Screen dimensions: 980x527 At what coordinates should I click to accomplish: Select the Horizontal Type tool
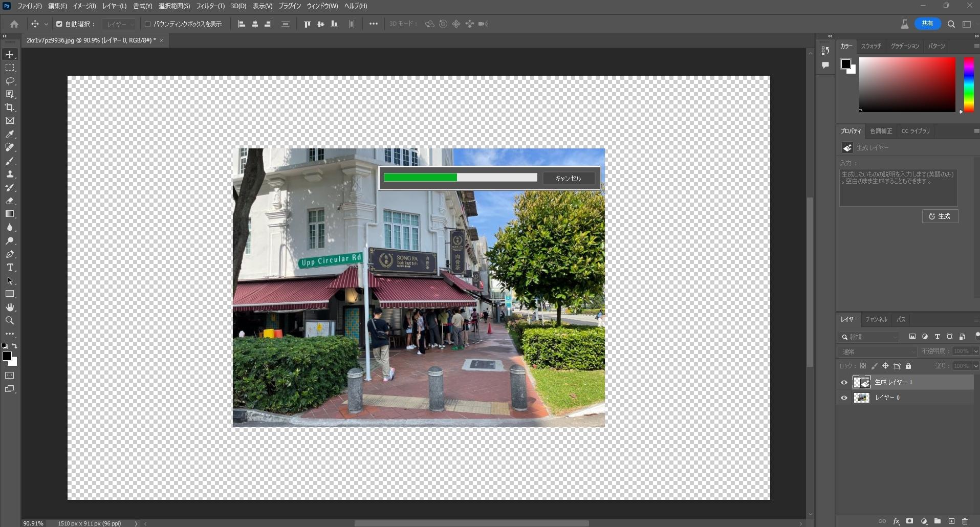(10, 268)
